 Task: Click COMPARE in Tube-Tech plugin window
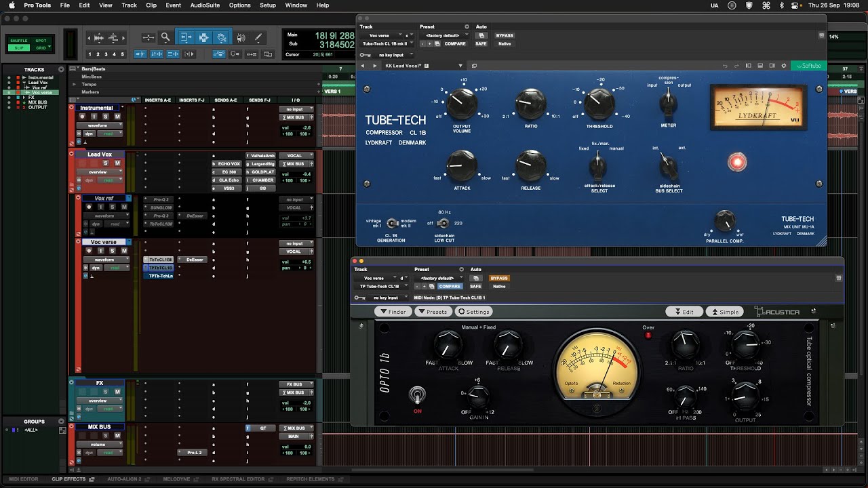point(455,43)
